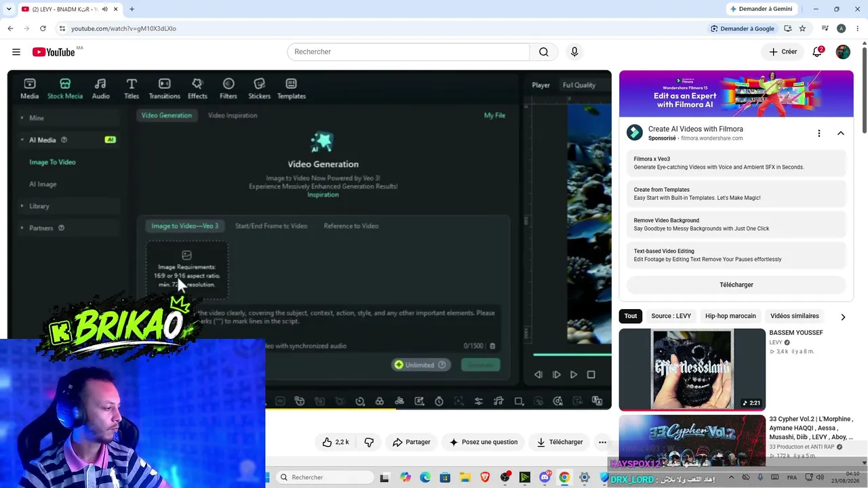The width and height of the screenshot is (868, 488).
Task: Open ad options three-dot menu
Action: tap(818, 134)
